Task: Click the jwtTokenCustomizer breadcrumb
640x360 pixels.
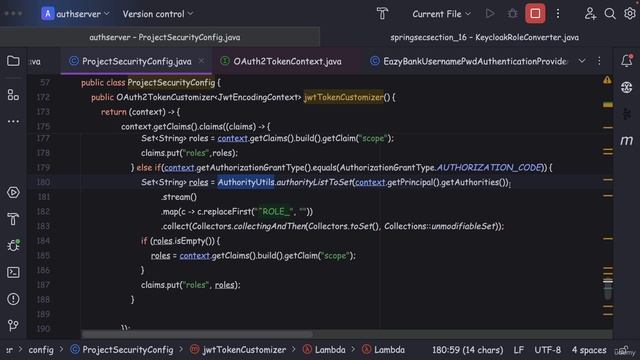Action: (x=238, y=350)
